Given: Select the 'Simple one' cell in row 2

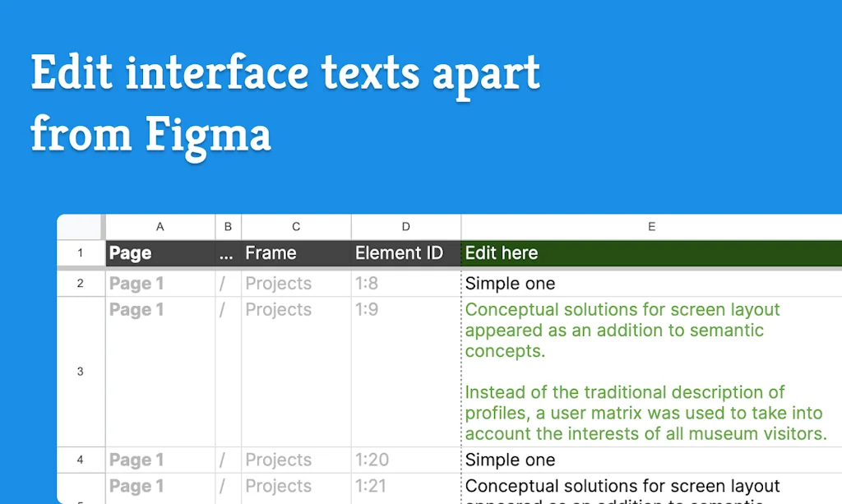Looking at the screenshot, I should click(x=651, y=284).
